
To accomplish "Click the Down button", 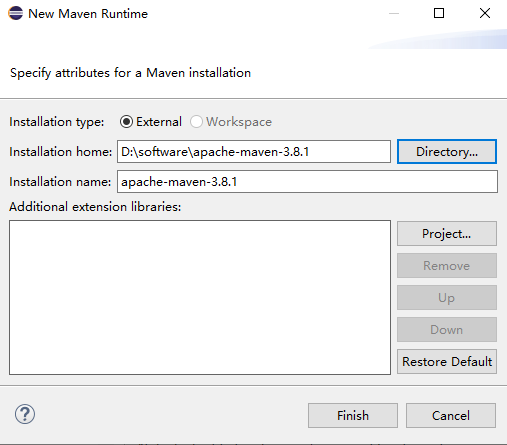I will 447,330.
